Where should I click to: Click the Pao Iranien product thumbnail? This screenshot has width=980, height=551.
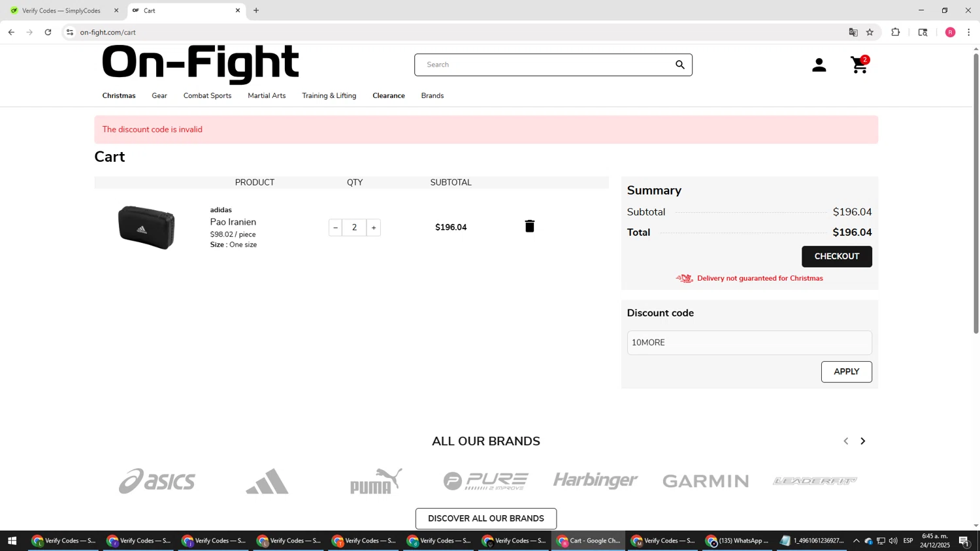[146, 227]
